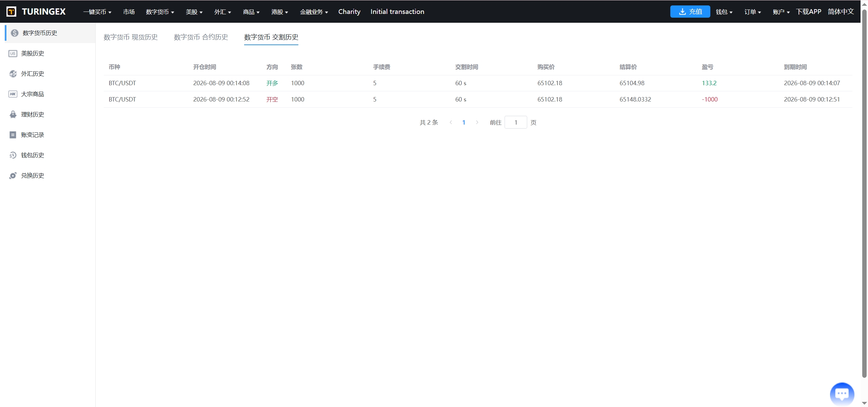Image resolution: width=868 pixels, height=407 pixels.
Task: Click 开空 direction cell
Action: click(272, 99)
